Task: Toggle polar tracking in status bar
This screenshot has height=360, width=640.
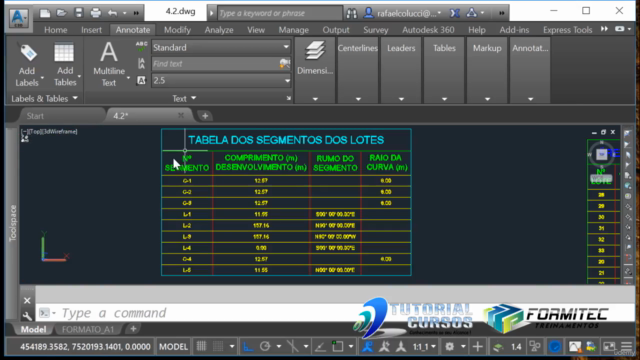Action: (265, 347)
